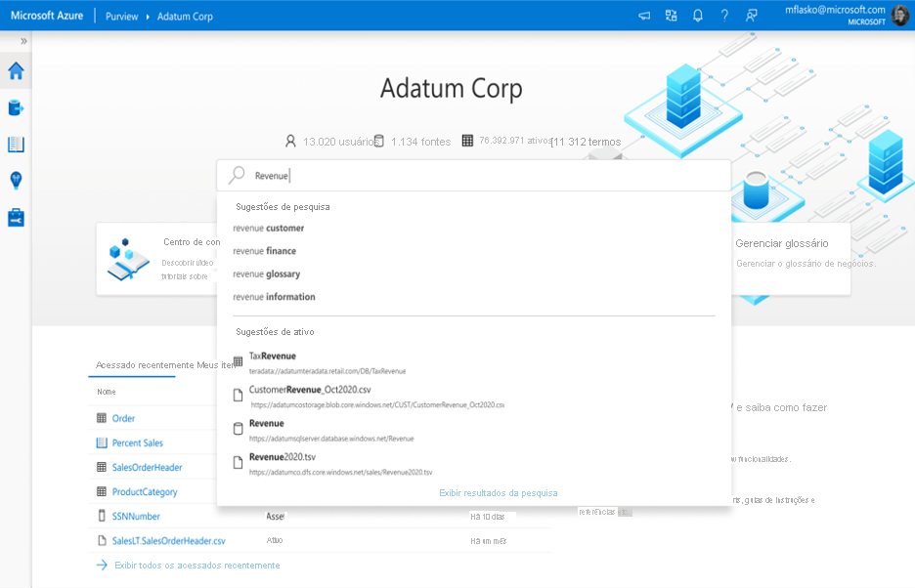Open the Centro de conhecimento card

point(157,259)
